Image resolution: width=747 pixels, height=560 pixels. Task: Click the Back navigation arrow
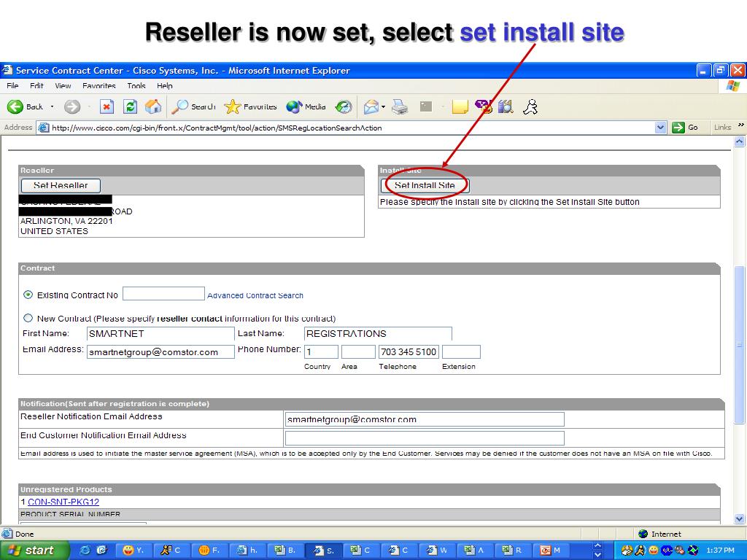(15, 106)
